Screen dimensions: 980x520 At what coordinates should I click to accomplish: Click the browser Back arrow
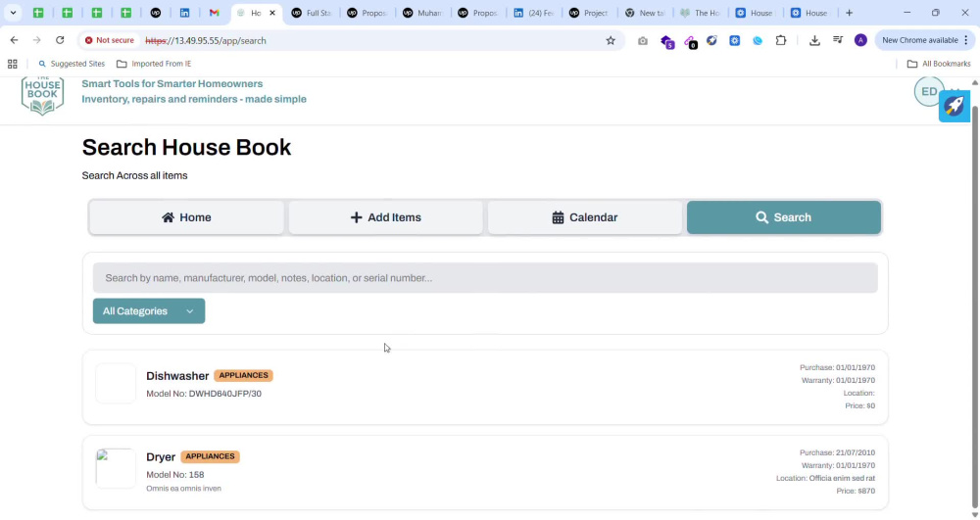pyautogui.click(x=14, y=40)
